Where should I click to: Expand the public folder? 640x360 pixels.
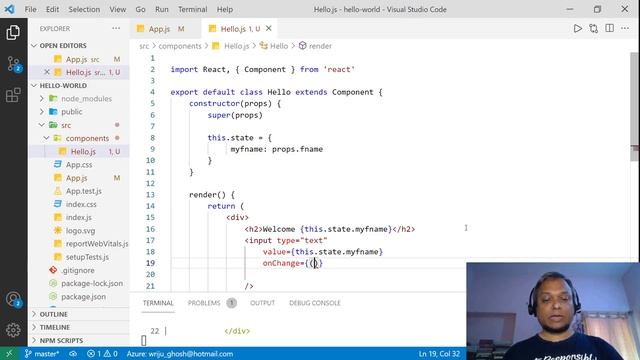pos(71,112)
